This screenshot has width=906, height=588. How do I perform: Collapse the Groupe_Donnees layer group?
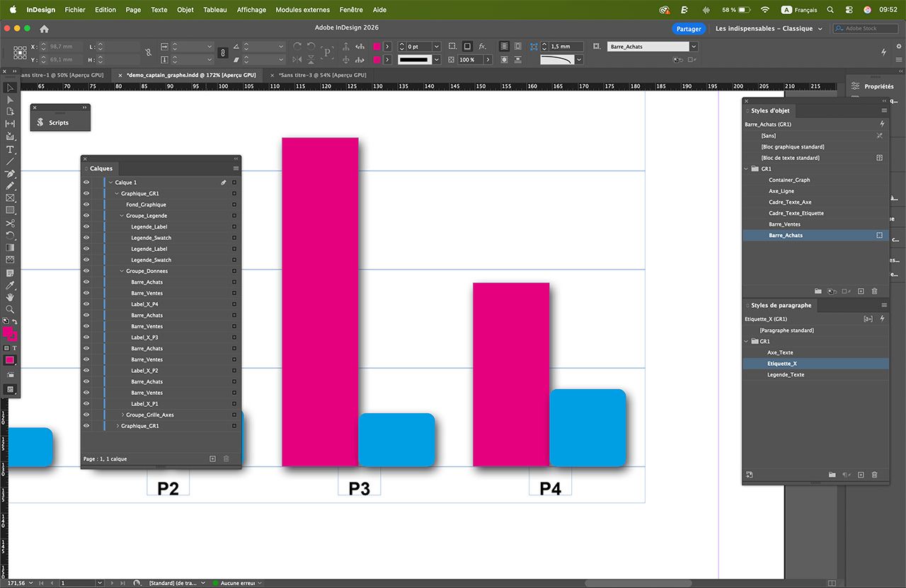click(122, 271)
